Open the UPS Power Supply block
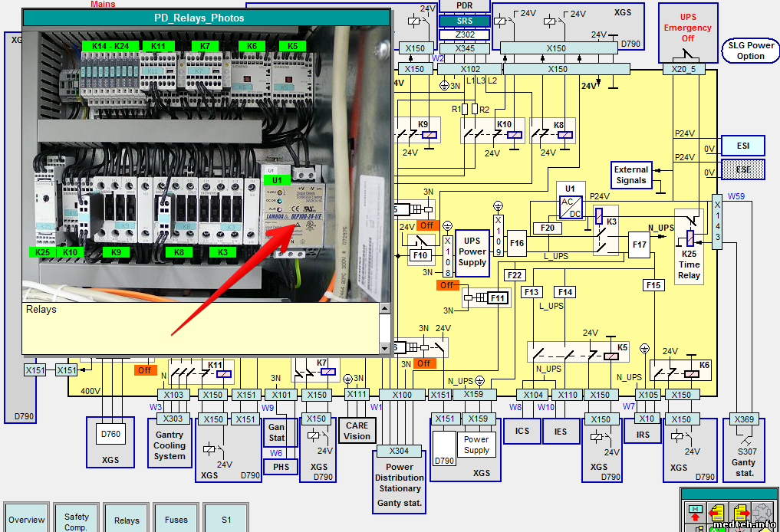The width and height of the screenshot is (780, 532). (x=472, y=251)
